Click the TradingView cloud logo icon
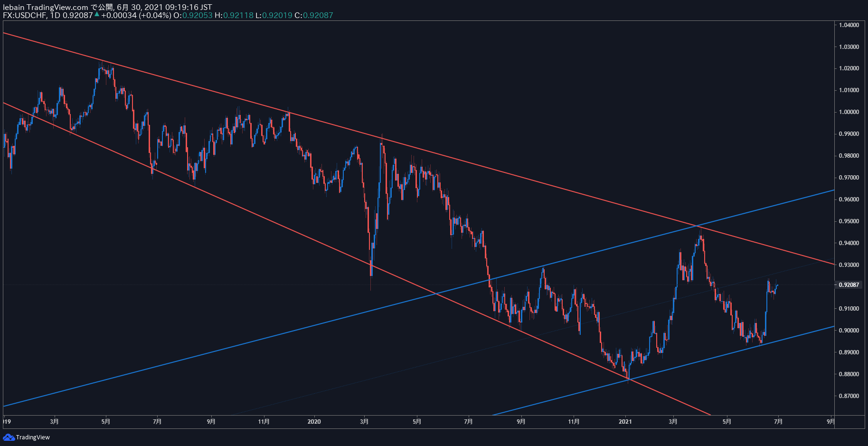The height and width of the screenshot is (446, 868). tap(9, 437)
